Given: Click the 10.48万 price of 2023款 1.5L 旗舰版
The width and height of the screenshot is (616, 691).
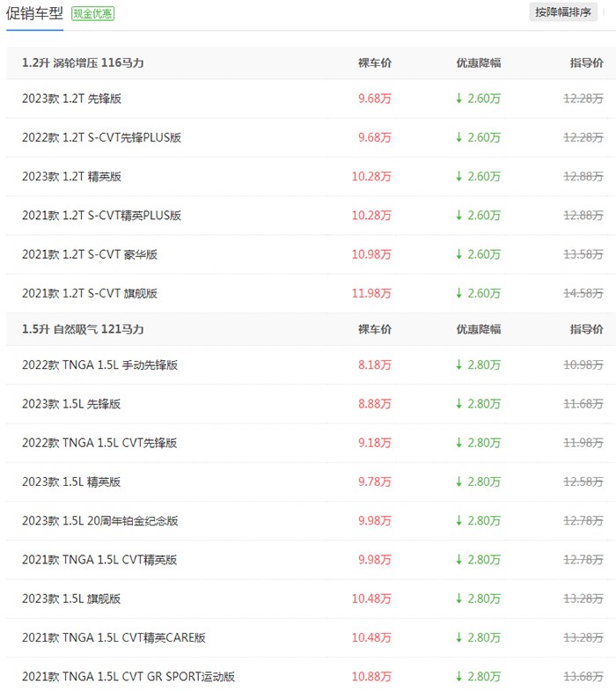Looking at the screenshot, I should pos(371,599).
